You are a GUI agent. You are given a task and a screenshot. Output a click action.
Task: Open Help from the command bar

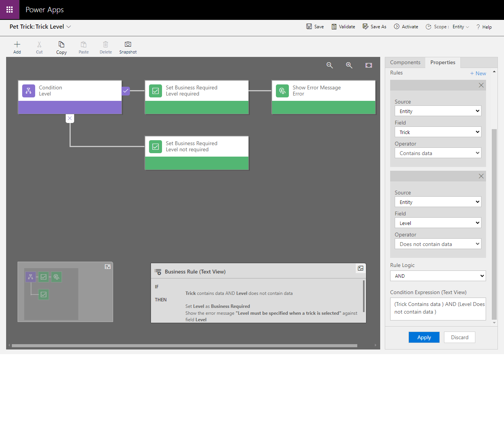[x=484, y=27]
